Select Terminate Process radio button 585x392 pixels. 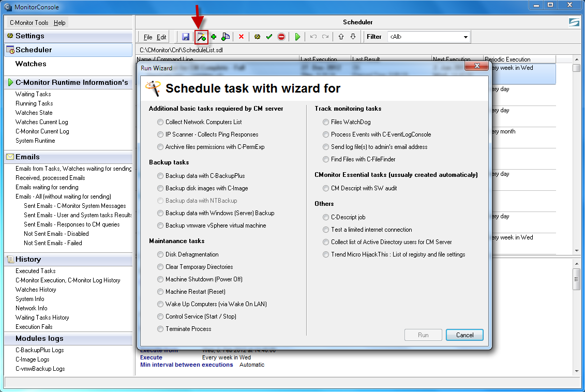[x=160, y=328]
